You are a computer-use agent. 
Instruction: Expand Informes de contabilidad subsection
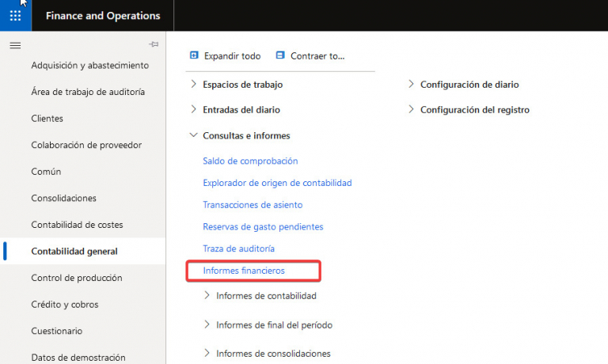click(207, 296)
